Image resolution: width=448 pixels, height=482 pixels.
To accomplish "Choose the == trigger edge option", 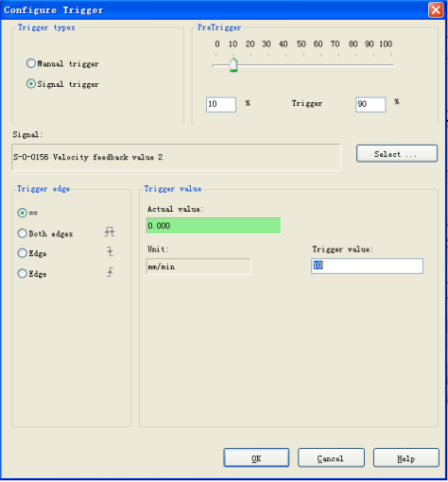I will coord(22,213).
